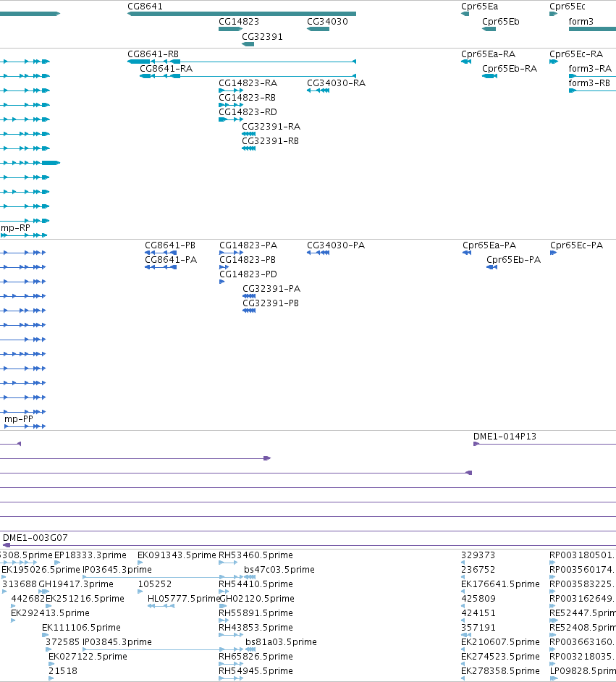616x682 pixels.
Task: Select the RH65826.5prime EST label
Action: (256, 657)
